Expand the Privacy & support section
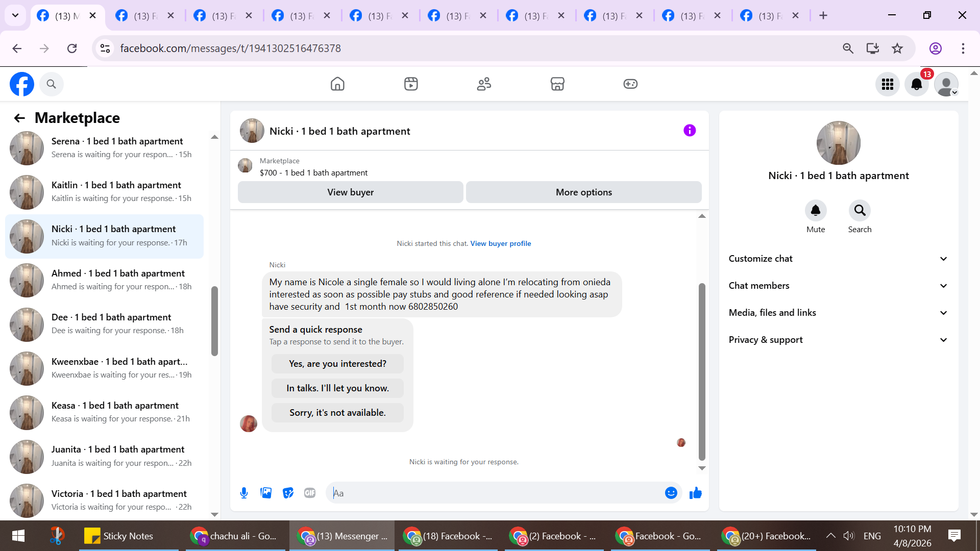The height and width of the screenshot is (551, 980). tap(838, 340)
